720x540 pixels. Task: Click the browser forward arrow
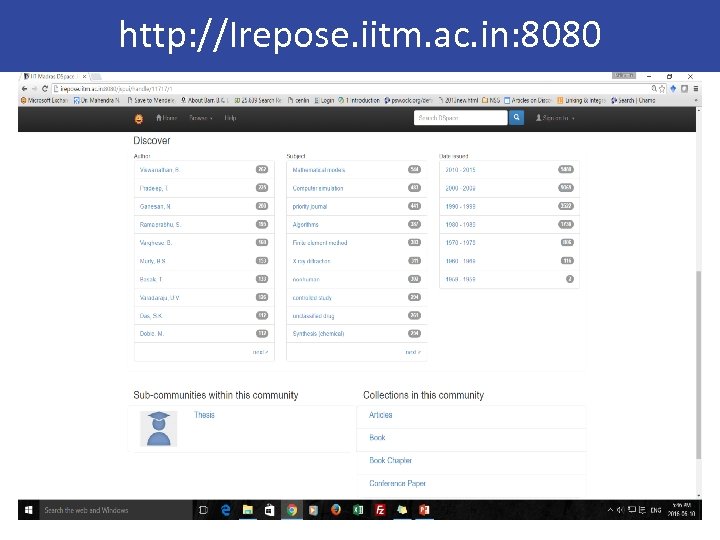pos(34,89)
